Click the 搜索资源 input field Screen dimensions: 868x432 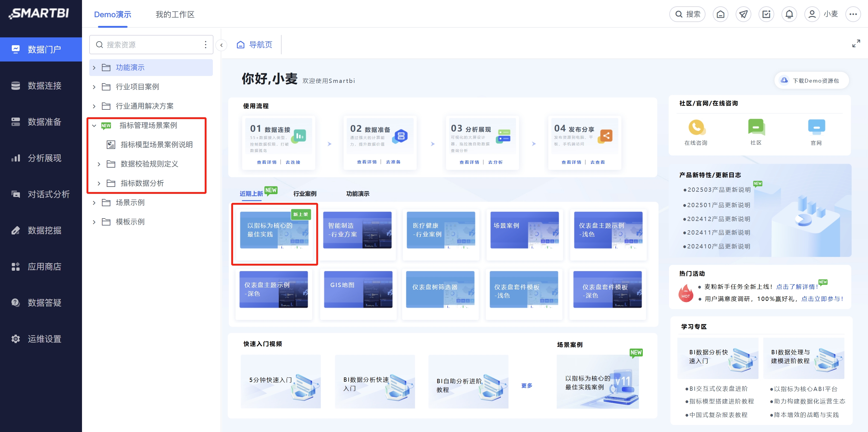coord(151,45)
